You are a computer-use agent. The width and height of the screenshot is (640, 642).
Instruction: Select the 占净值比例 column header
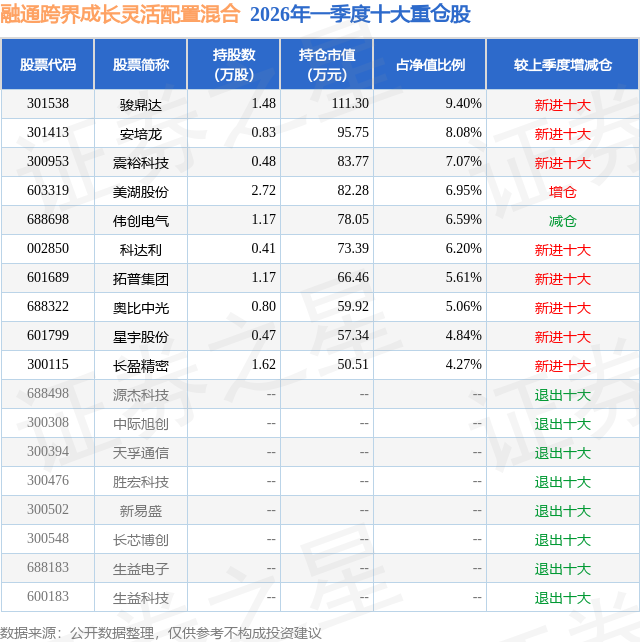tap(430, 64)
